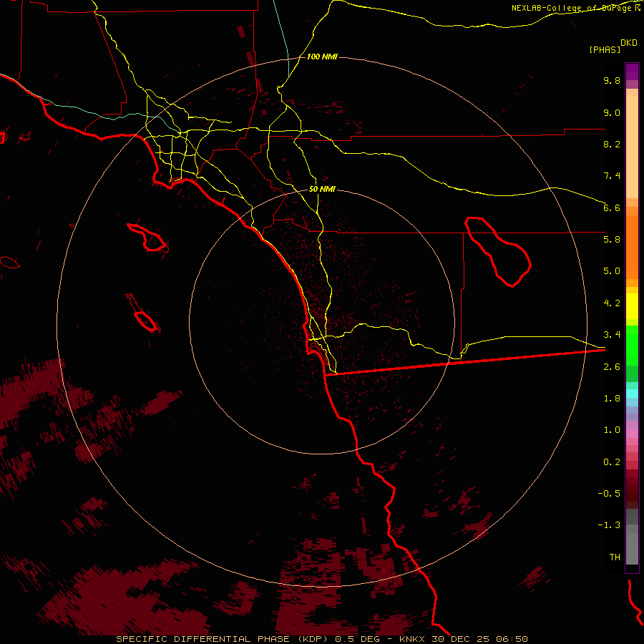Click the 5.8 scale value
Image resolution: width=644 pixels, height=644 pixels.
click(x=612, y=240)
